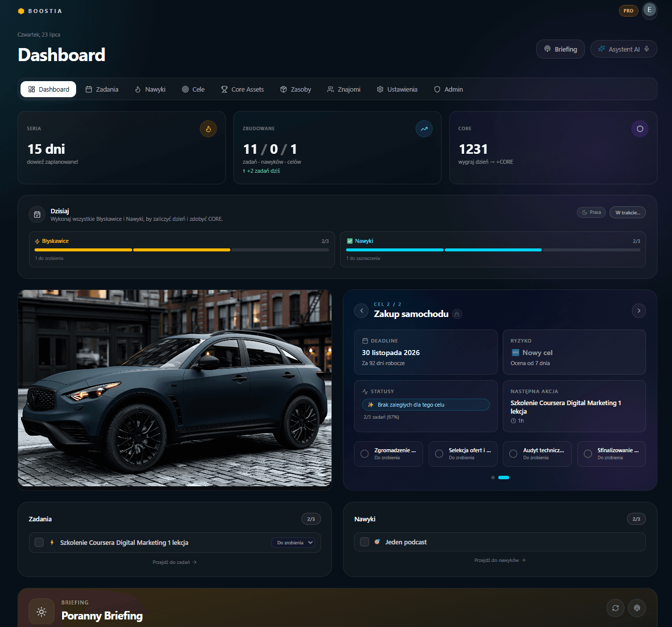Check the Jeden podcast habit checkbox

(x=365, y=542)
